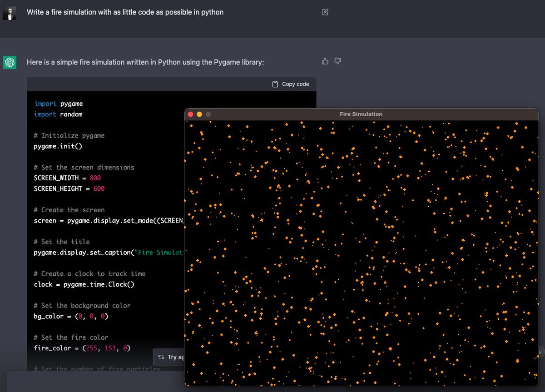Image resolution: width=545 pixels, height=392 pixels.
Task: Click the user avatar beside the prompt
Action: coord(10,13)
